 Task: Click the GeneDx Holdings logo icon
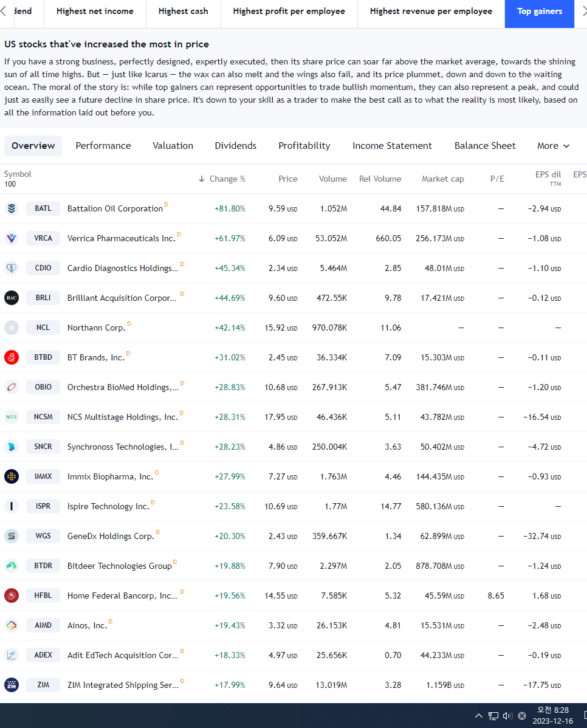(12, 536)
